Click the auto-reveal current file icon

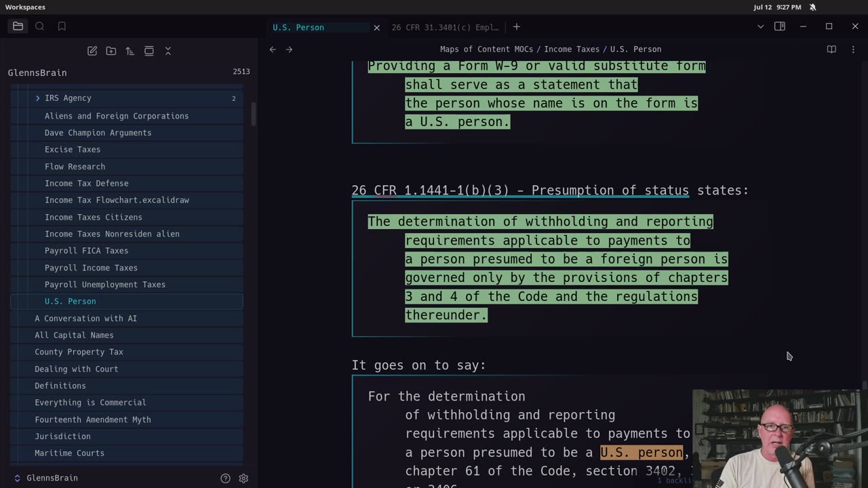click(149, 51)
